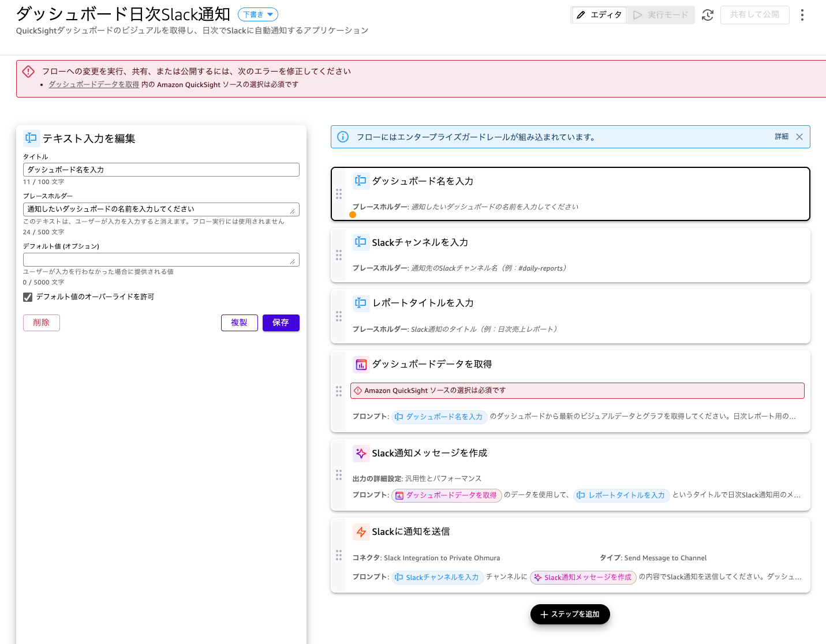Image resolution: width=826 pixels, height=644 pixels.
Task: Click the drag handle of Slackチャンネルを入力 step
Action: tap(339, 254)
